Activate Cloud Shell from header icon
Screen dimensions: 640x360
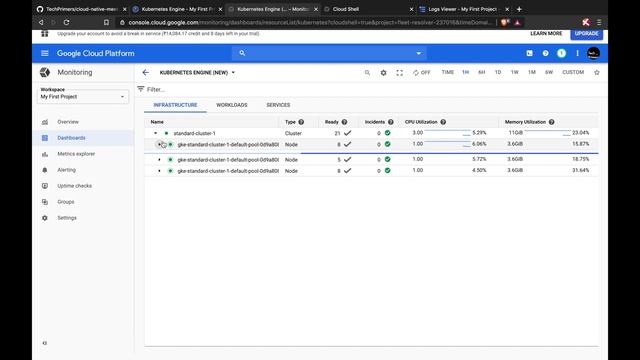(529, 53)
